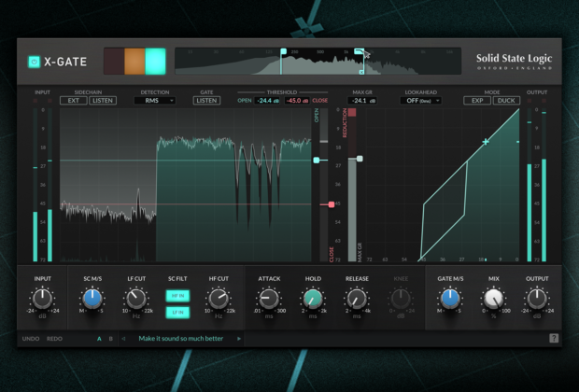
Task: Toggle the LF IN filter button
Action: [177, 313]
